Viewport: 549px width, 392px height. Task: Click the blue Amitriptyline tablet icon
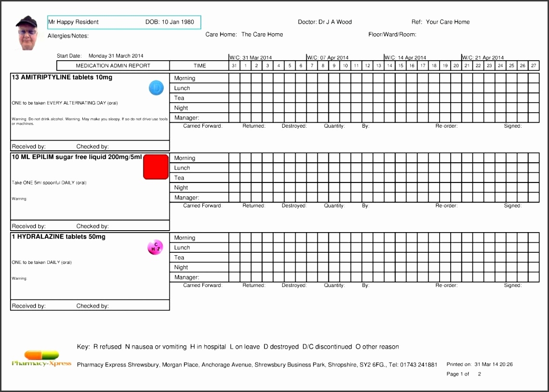pyautogui.click(x=156, y=88)
